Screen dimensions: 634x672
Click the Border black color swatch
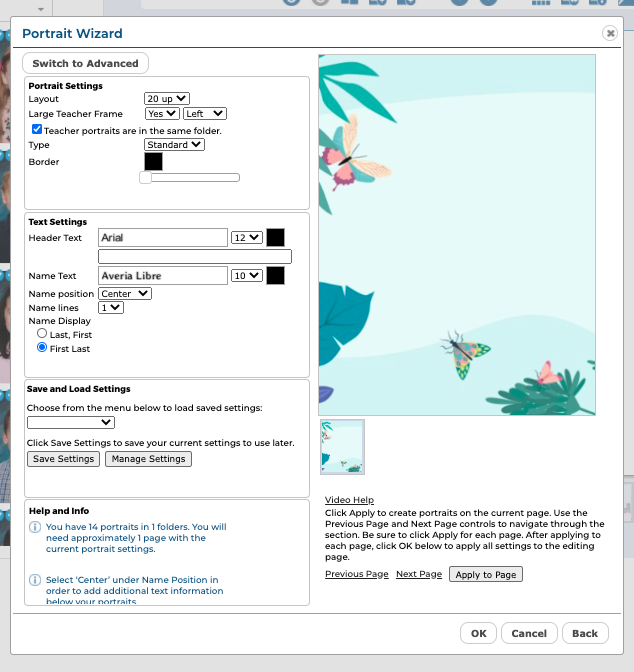[x=154, y=161]
